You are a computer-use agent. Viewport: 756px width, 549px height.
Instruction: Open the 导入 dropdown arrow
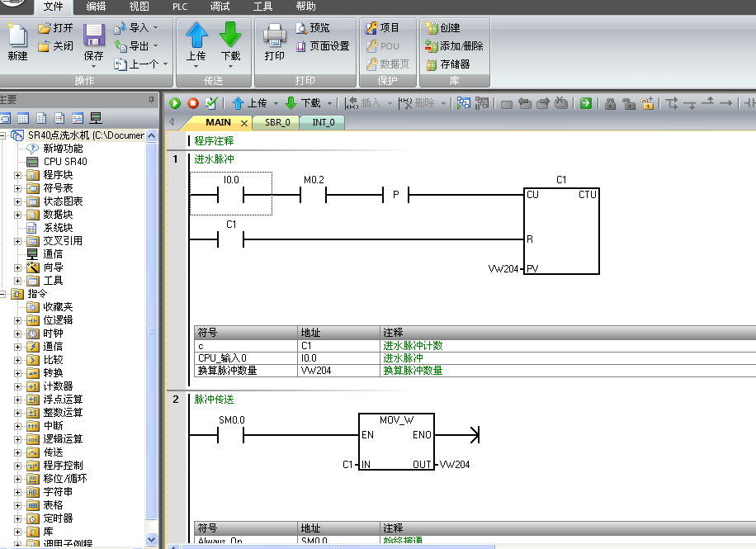click(156, 28)
